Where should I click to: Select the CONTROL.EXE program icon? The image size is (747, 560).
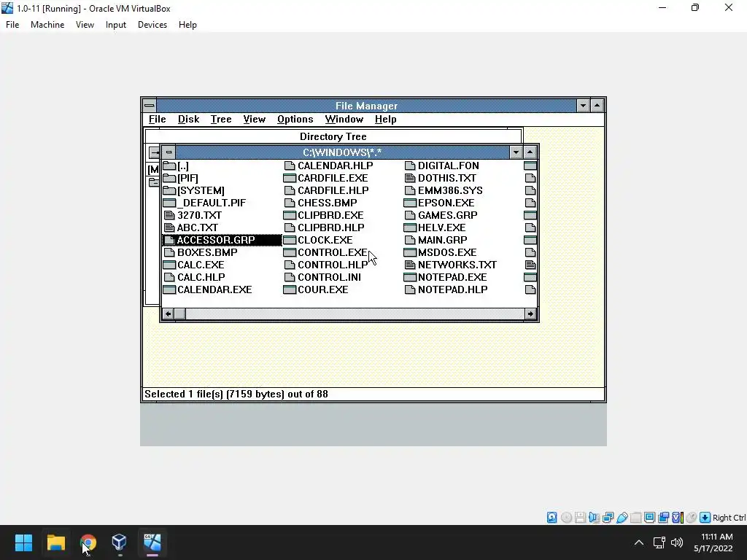pos(290,252)
